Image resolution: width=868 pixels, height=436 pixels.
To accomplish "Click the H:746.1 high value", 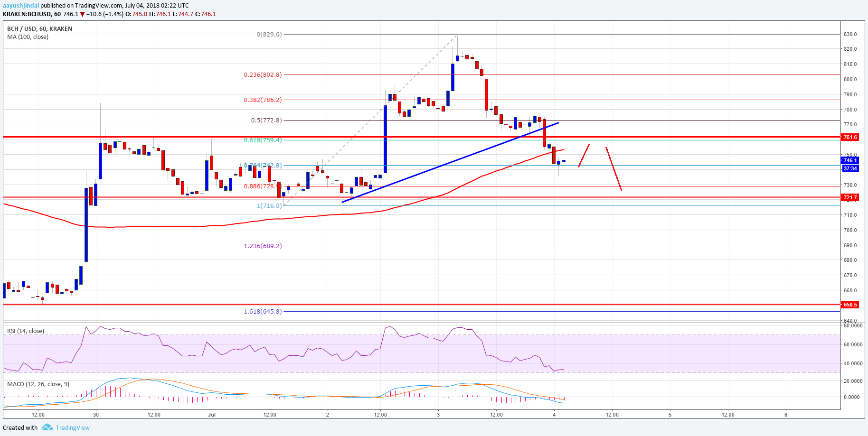I will coord(160,14).
